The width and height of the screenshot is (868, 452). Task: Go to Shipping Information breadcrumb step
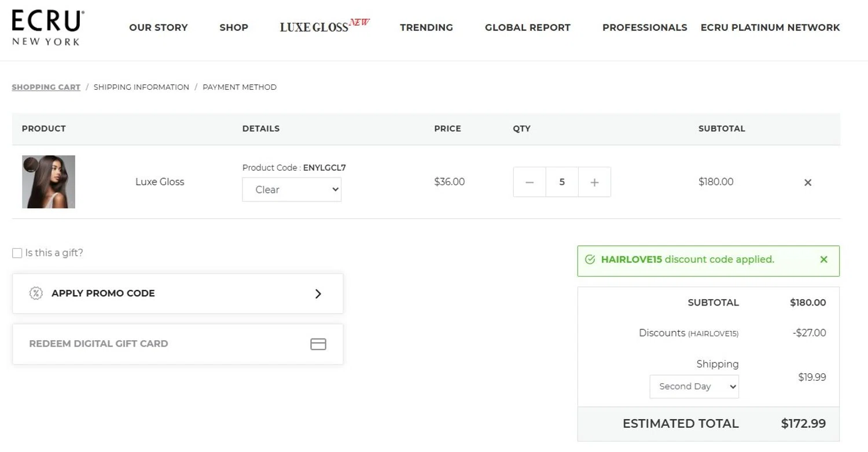(x=141, y=87)
